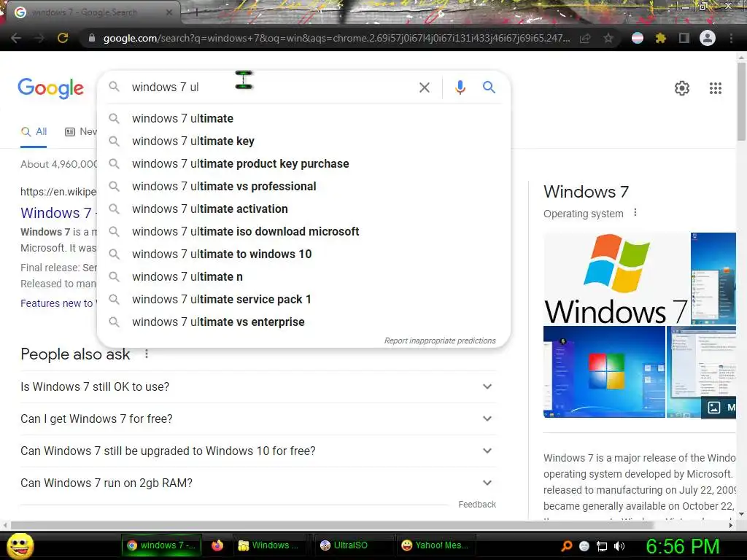
Task: Select 'windows 7 ultimate iso download microsoft'
Action: [303, 231]
